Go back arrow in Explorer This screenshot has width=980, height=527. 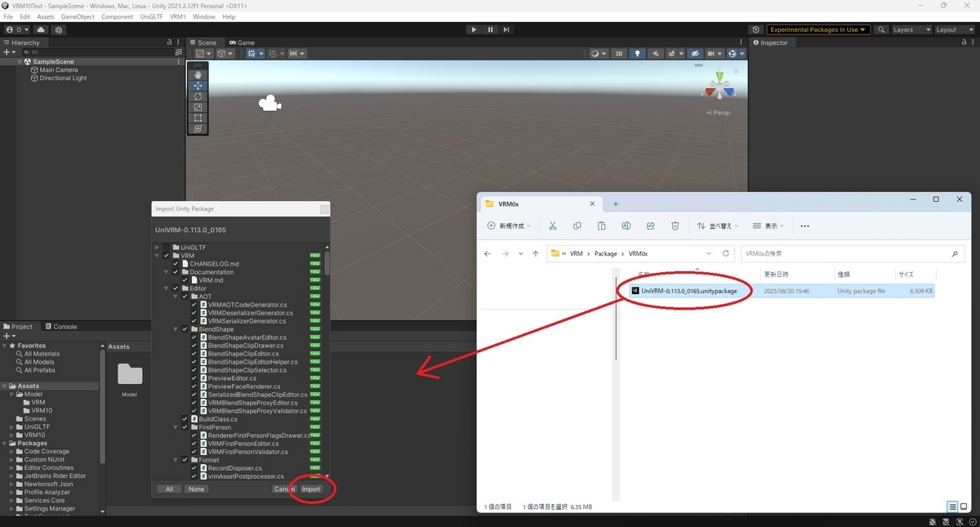(488, 253)
